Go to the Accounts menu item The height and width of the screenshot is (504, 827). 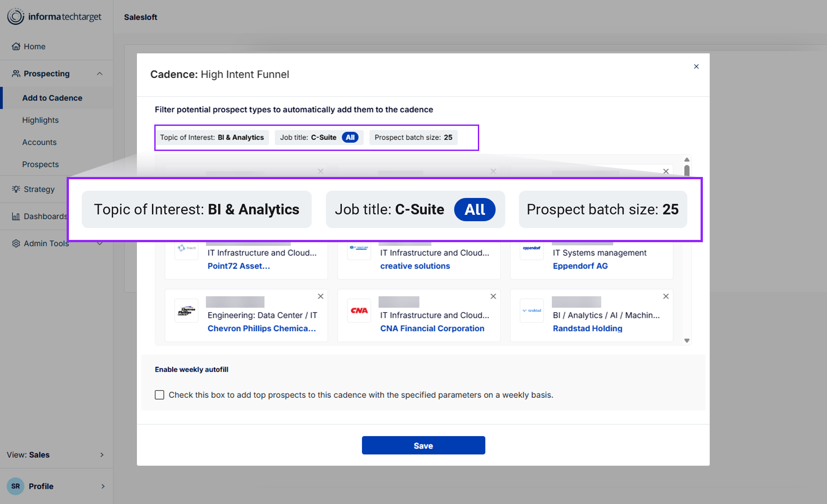pos(40,142)
